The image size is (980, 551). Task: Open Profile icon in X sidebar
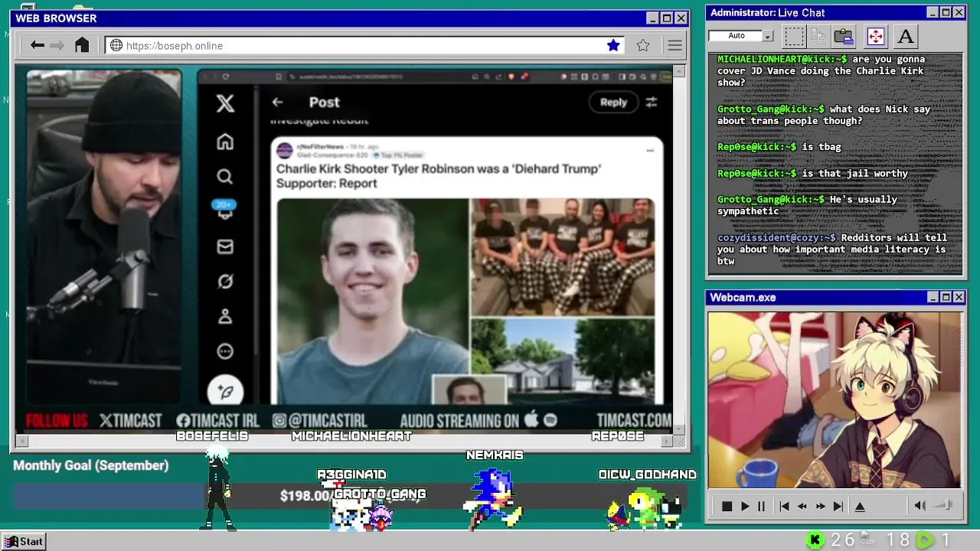(224, 316)
